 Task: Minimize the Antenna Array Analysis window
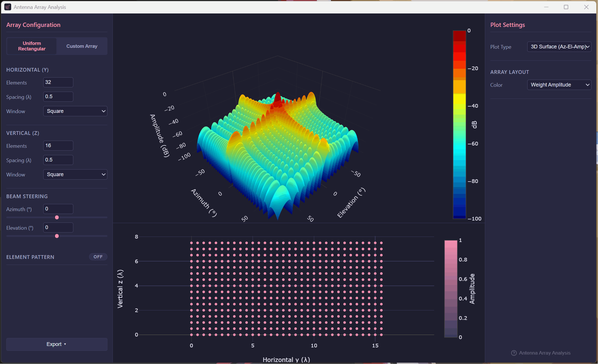click(x=546, y=7)
